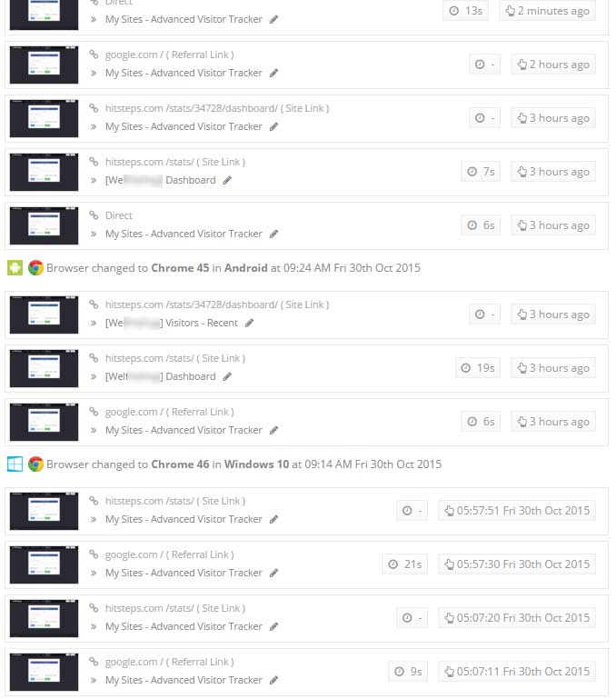The image size is (616, 699).
Task: Click pencil icon beside 7s Dashboard entry
Action: coord(227,180)
